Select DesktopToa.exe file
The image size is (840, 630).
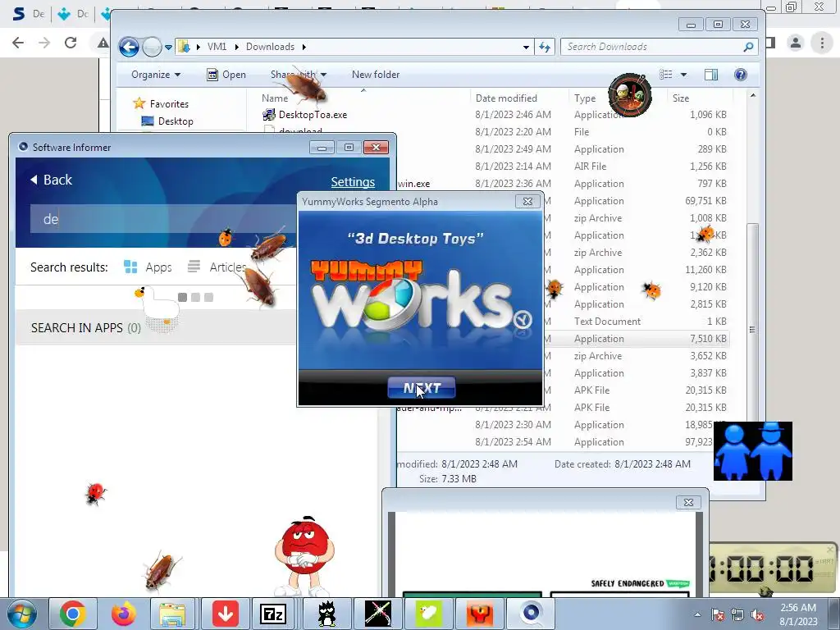pos(313,115)
